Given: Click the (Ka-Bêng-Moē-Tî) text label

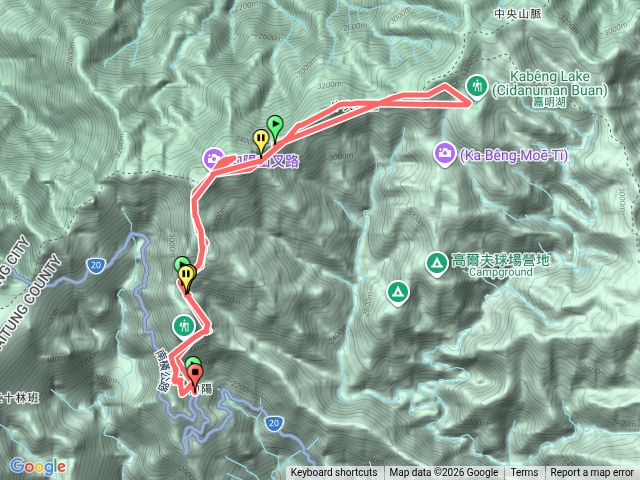Looking at the screenshot, I should tap(513, 156).
